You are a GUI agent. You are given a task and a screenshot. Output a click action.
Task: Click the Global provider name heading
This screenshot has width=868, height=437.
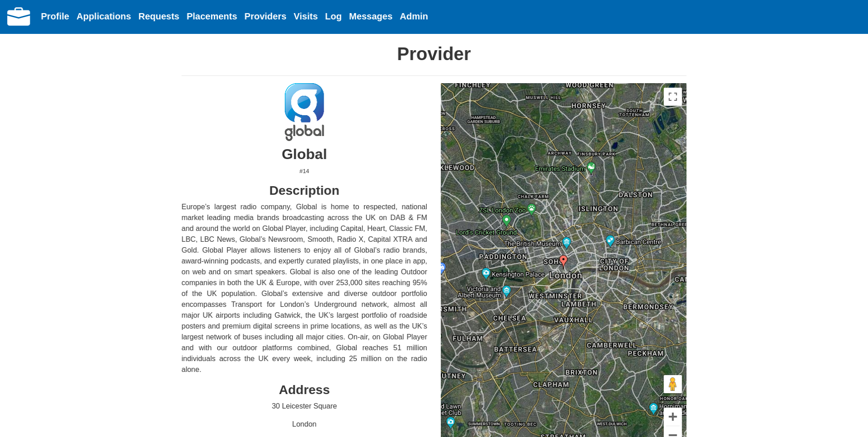pos(304,154)
